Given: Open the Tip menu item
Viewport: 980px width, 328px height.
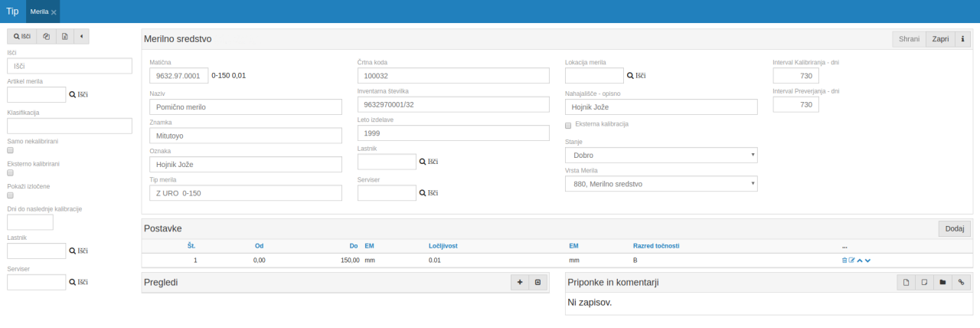Looking at the screenshot, I should tap(12, 11).
